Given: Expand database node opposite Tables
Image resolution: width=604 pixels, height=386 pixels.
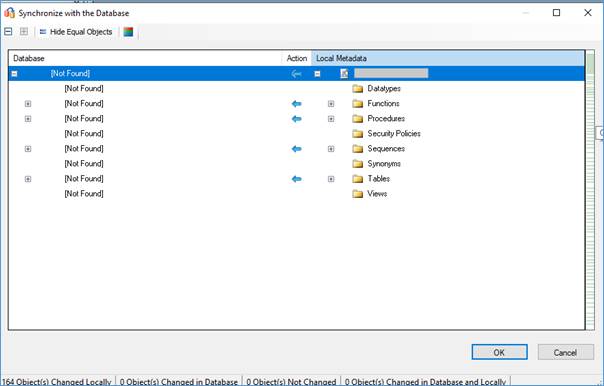Looking at the screenshot, I should tap(28, 179).
